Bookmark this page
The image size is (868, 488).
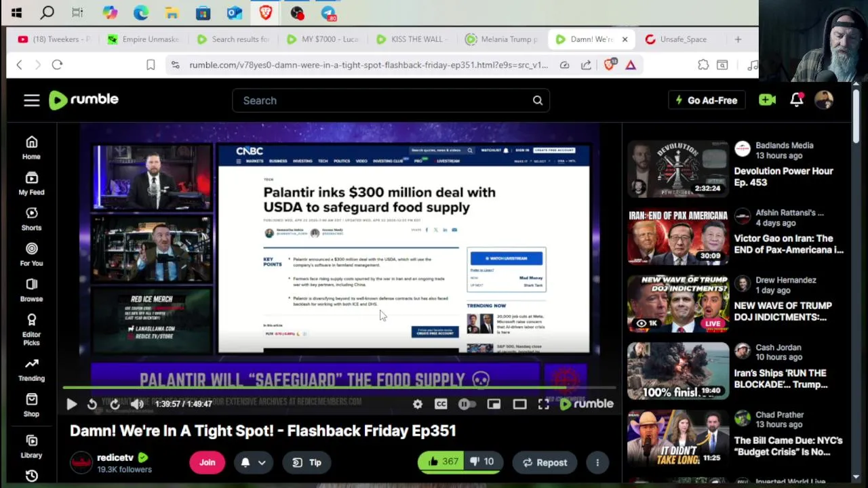151,64
